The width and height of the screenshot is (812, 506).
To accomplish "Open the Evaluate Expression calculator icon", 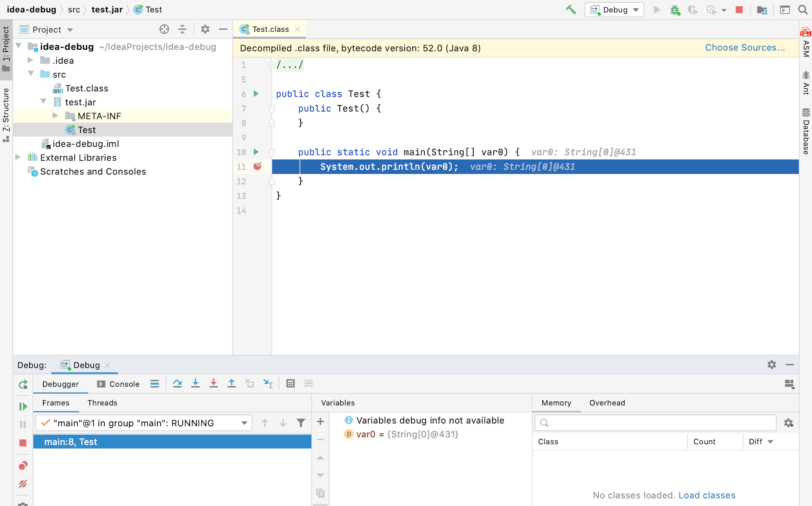I will tap(290, 383).
